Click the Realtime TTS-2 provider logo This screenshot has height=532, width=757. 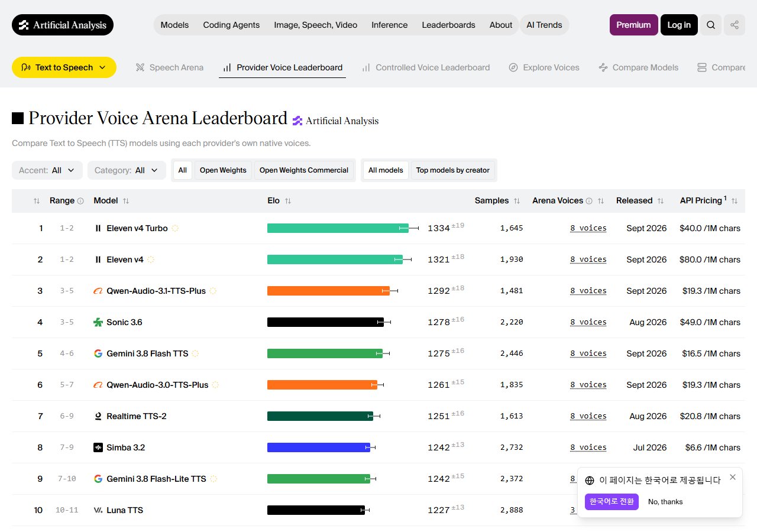tap(98, 416)
